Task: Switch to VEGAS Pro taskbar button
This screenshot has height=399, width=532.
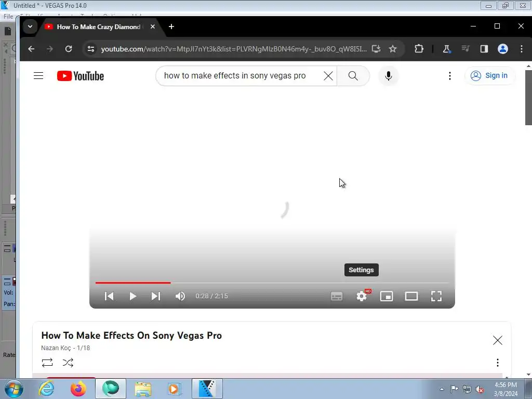Action: 207,389
